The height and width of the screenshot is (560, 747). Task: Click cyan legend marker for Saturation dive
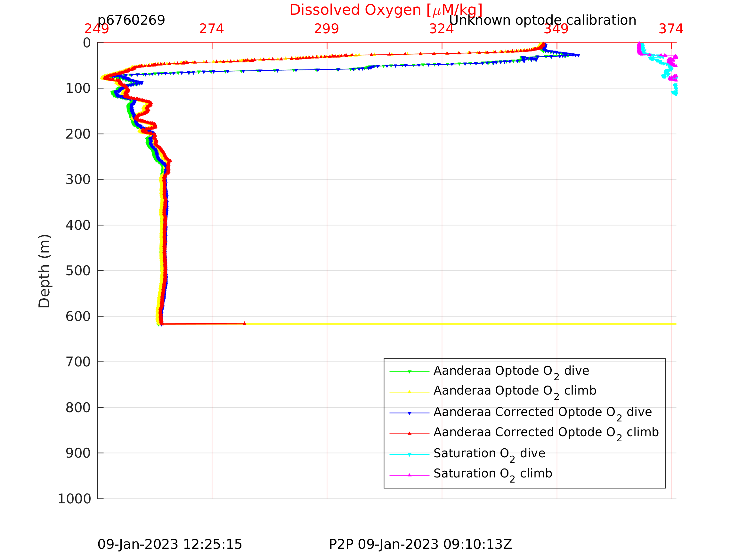pyautogui.click(x=410, y=455)
